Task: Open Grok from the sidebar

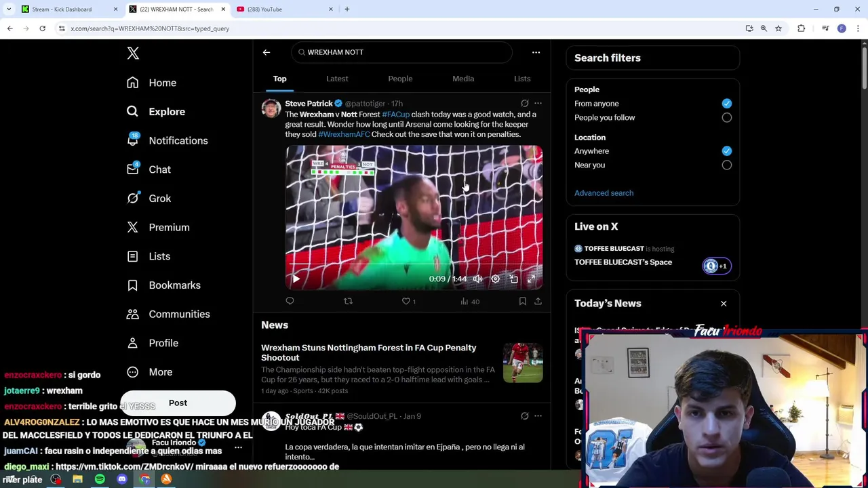Action: [149, 199]
